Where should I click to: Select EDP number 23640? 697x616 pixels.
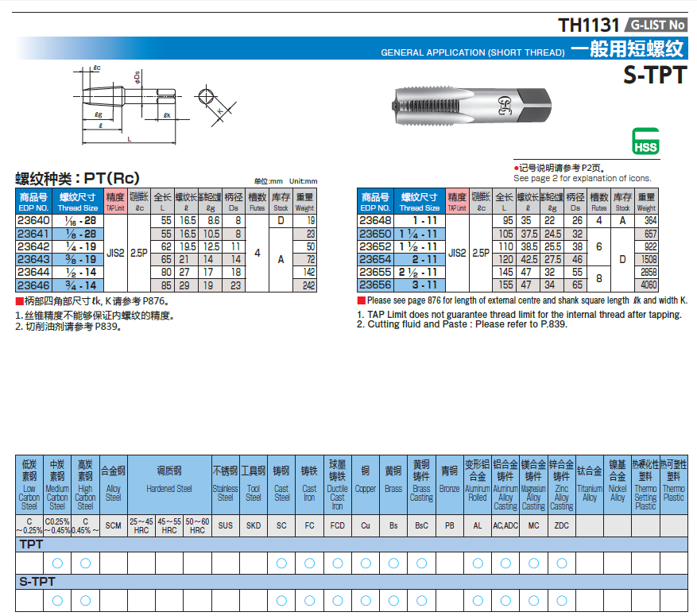click(x=34, y=221)
